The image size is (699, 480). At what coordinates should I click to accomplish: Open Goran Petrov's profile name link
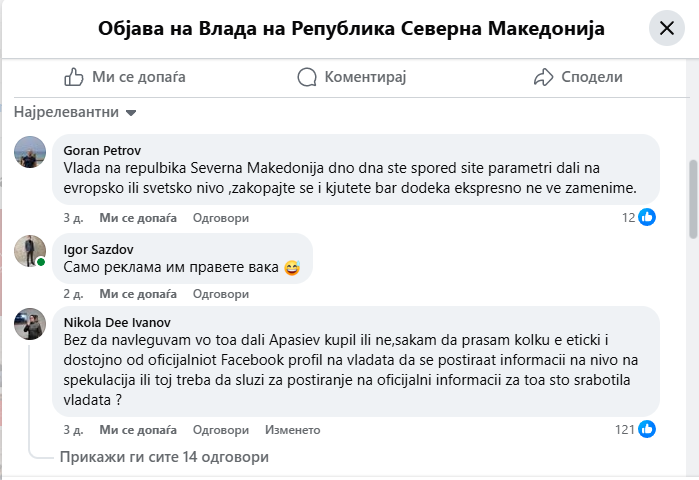tap(101, 150)
